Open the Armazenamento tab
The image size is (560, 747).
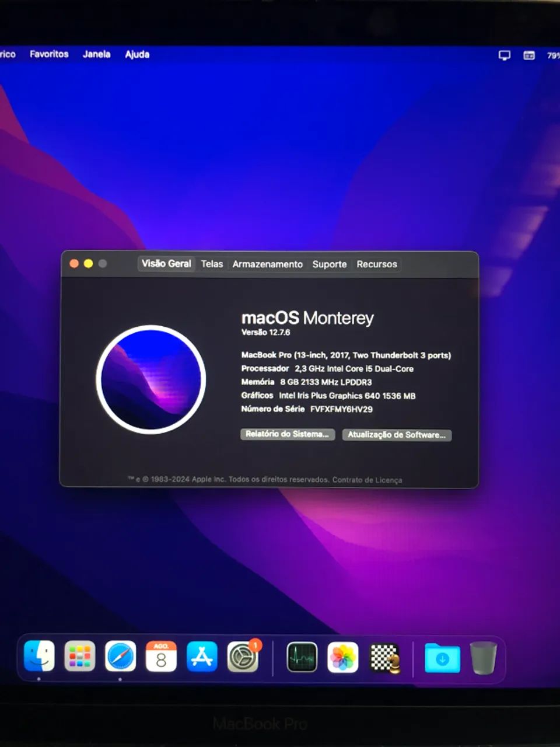click(268, 264)
